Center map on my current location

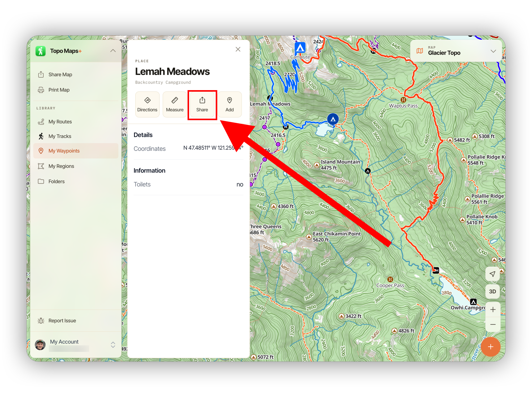(493, 274)
